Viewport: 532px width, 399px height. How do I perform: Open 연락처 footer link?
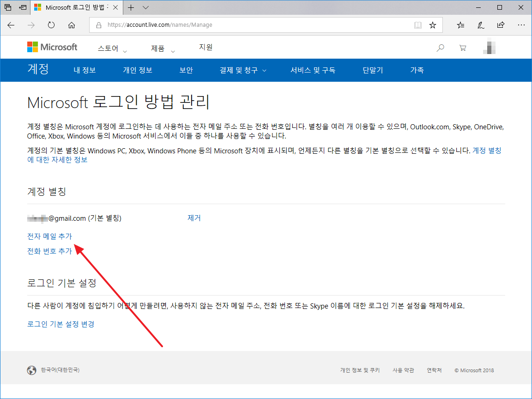coord(434,370)
